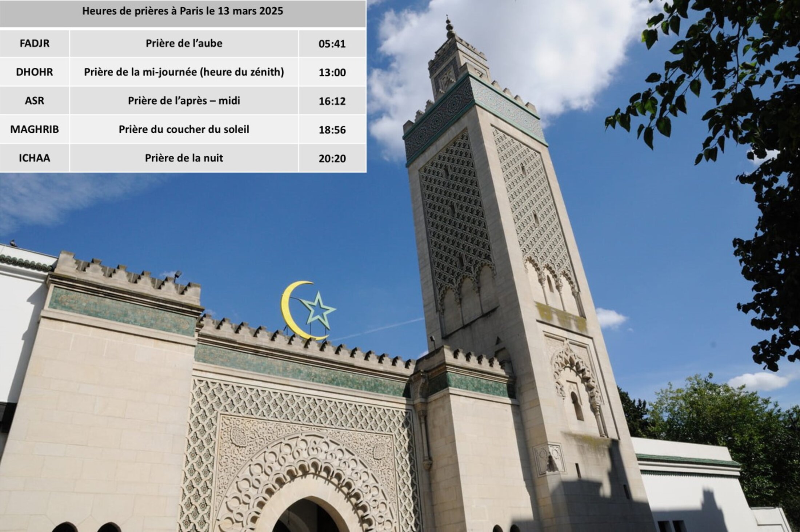The height and width of the screenshot is (532, 800).
Task: Select the ICHAA cell
Action: point(35,158)
